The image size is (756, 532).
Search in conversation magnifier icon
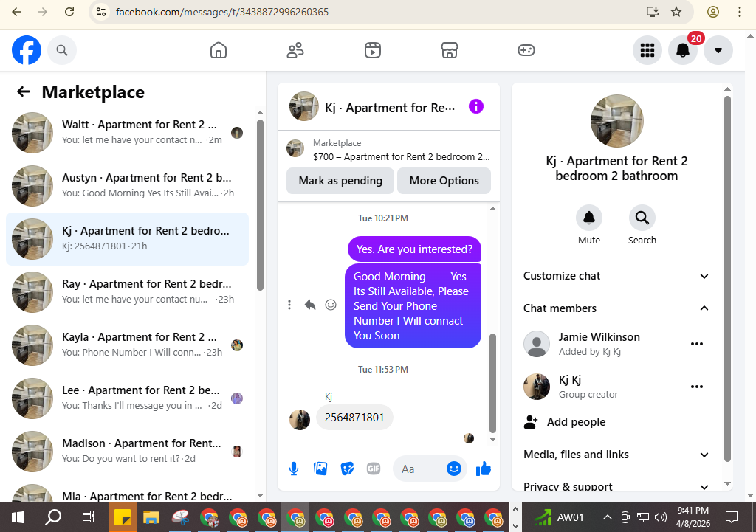642,218
